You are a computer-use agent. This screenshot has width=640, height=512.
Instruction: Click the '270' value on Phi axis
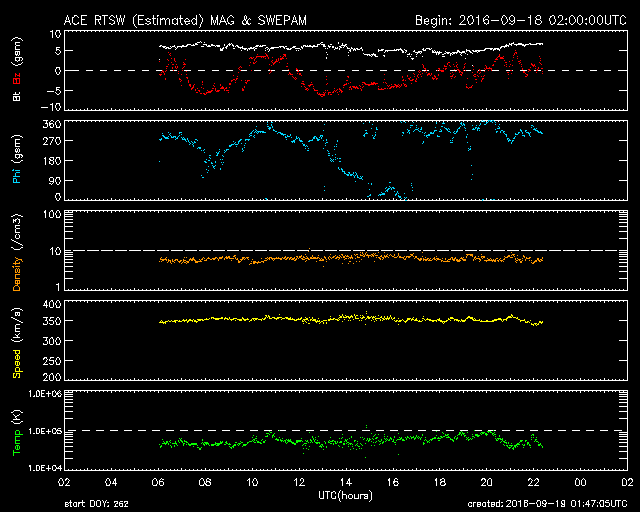tap(52, 141)
